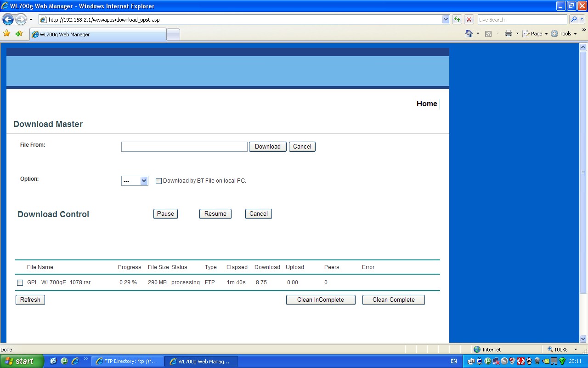
Task: Click the Home page toolbar icon
Action: tap(469, 34)
